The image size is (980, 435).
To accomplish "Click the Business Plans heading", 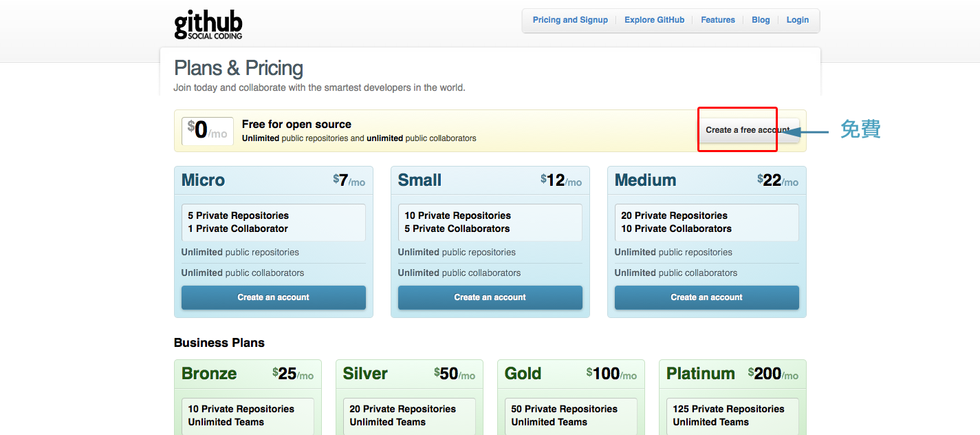I will (x=219, y=343).
